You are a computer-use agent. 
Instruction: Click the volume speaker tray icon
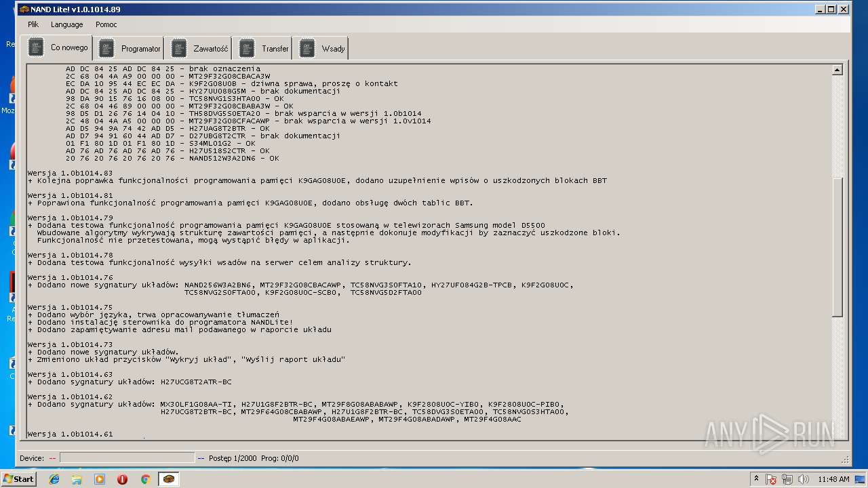click(804, 479)
